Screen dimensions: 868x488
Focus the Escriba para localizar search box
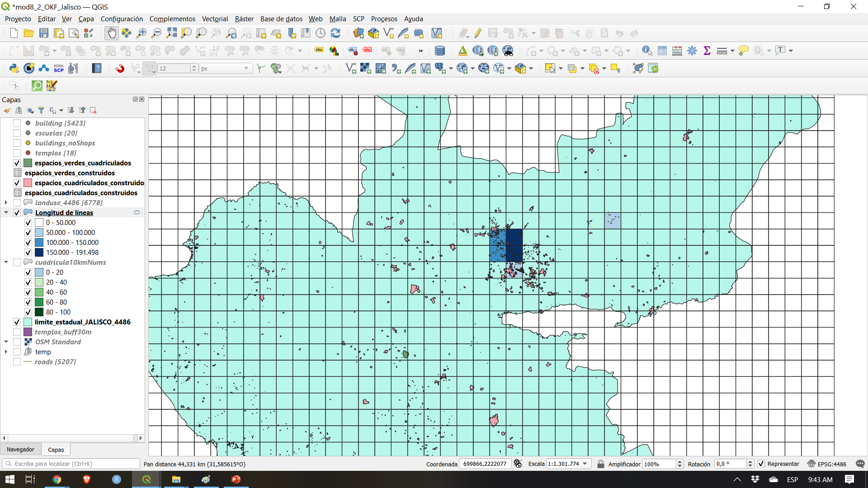(x=71, y=464)
